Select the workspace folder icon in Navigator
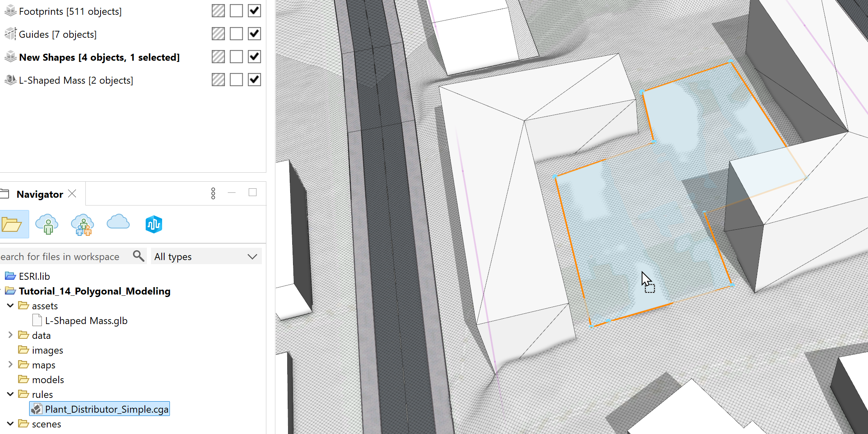Image resolution: width=868 pixels, height=434 pixels. (x=15, y=224)
